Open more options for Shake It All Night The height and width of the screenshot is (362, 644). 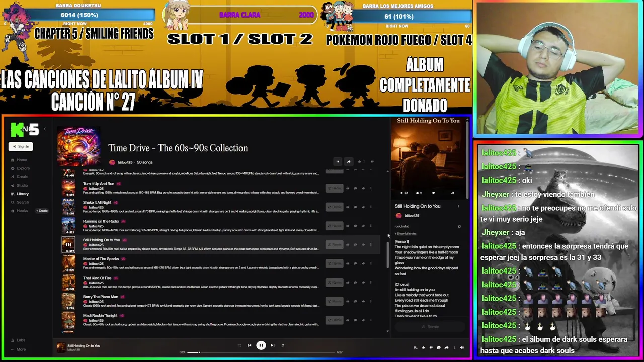point(371,207)
